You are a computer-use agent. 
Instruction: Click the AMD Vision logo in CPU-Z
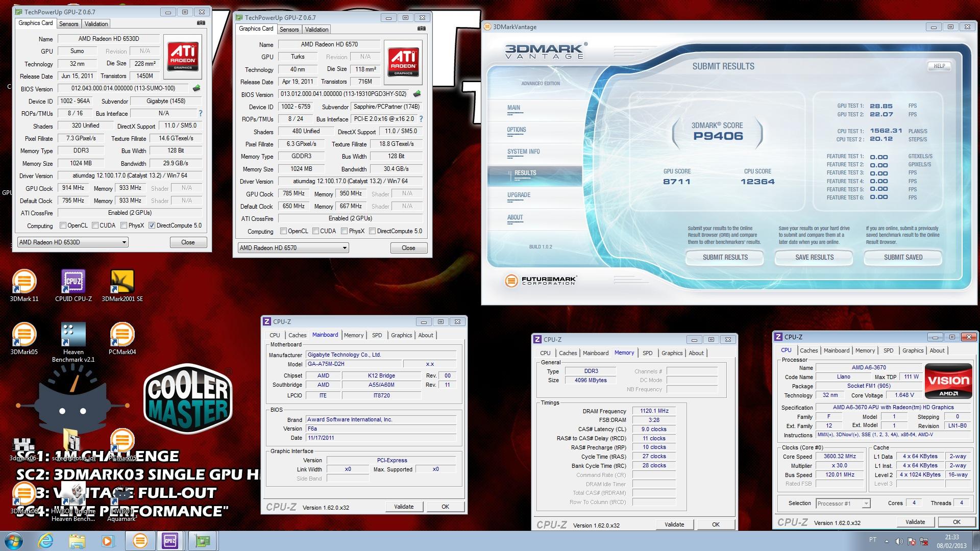948,381
